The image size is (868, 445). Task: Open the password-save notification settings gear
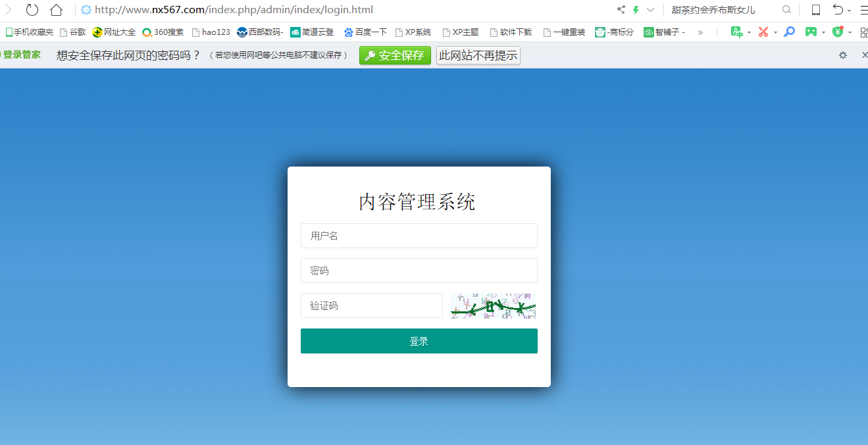pos(842,55)
